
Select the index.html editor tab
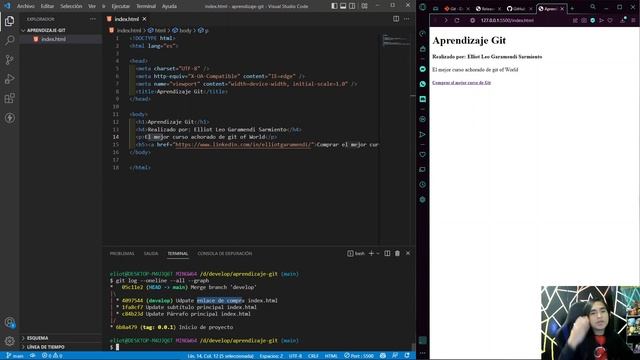(x=126, y=19)
